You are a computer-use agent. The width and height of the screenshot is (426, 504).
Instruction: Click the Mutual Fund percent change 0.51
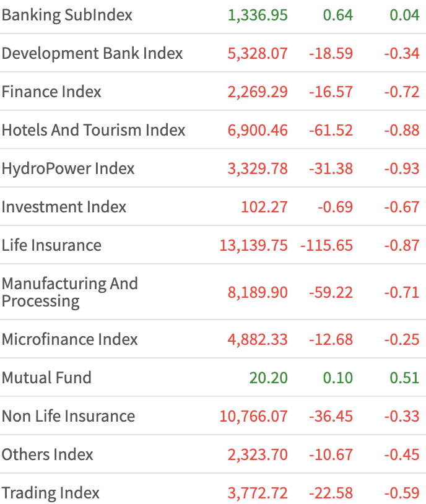(x=404, y=378)
